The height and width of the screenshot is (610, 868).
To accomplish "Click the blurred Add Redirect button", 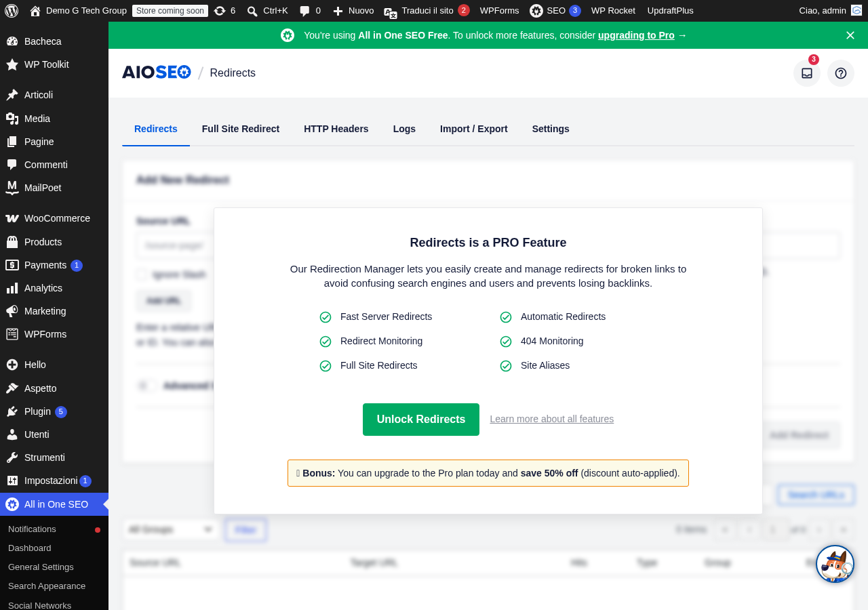I will click(x=799, y=435).
